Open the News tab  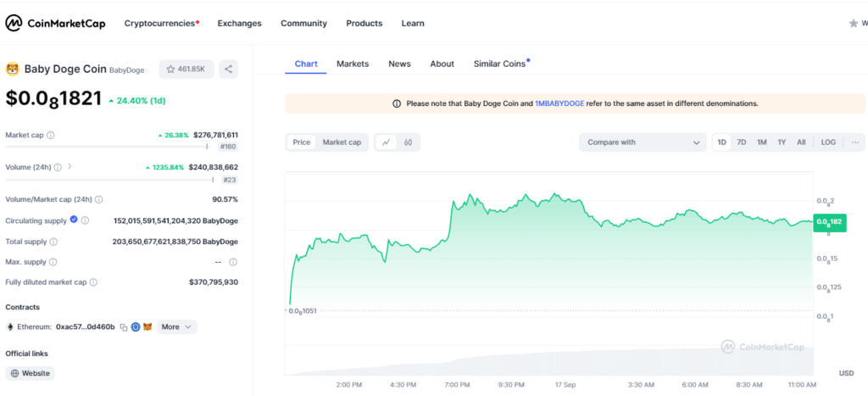pyautogui.click(x=400, y=64)
